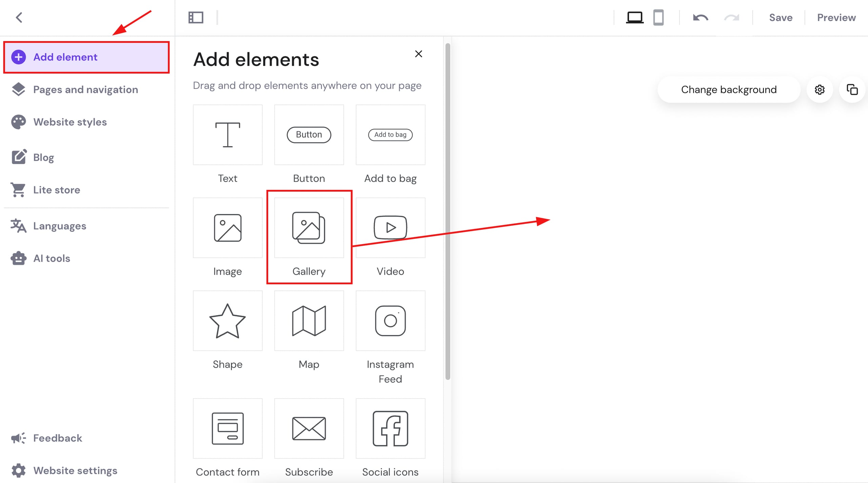Viewport: 868px width, 483px height.
Task: Open Website styles menu
Action: point(70,122)
